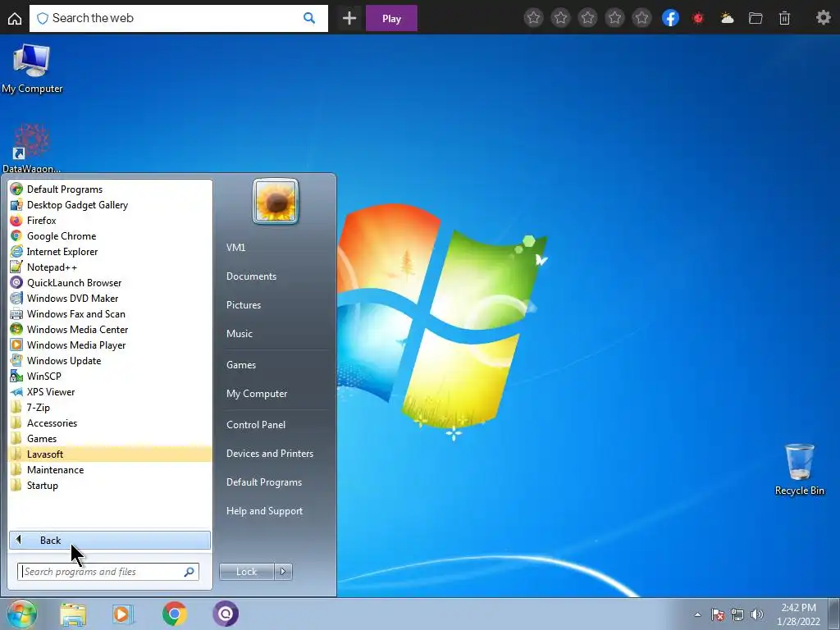Click the sunflower user picture
Screen dimensions: 840x630
click(276, 201)
